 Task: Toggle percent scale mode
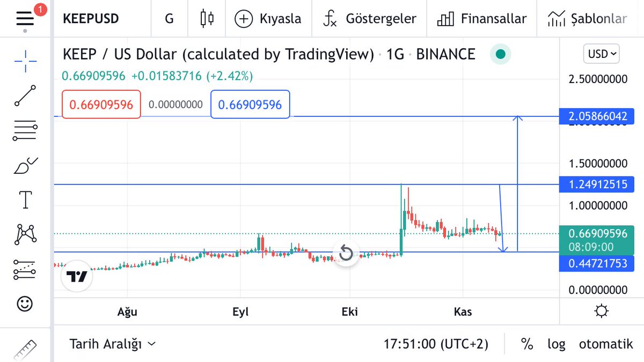(x=526, y=344)
